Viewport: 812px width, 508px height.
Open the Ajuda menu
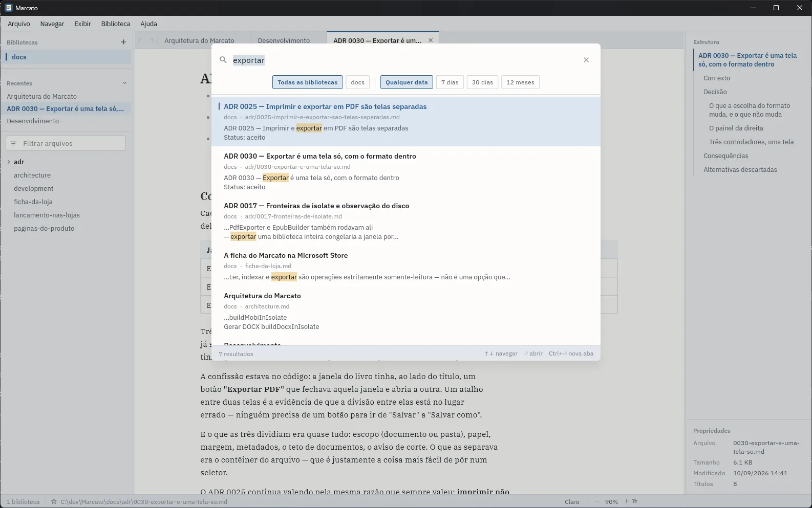coord(149,24)
